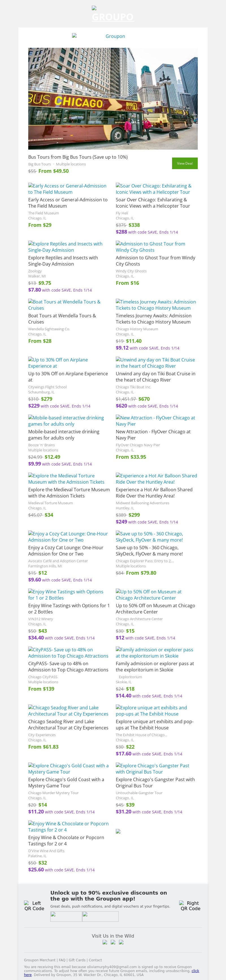
Task: Open the rightmost social icon under Visit Us
Action: (x=121, y=942)
